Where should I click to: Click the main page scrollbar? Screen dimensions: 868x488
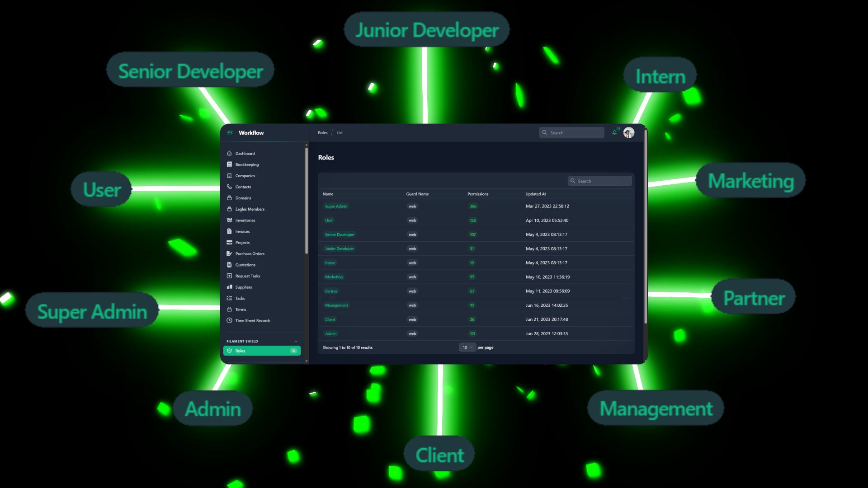646,227
